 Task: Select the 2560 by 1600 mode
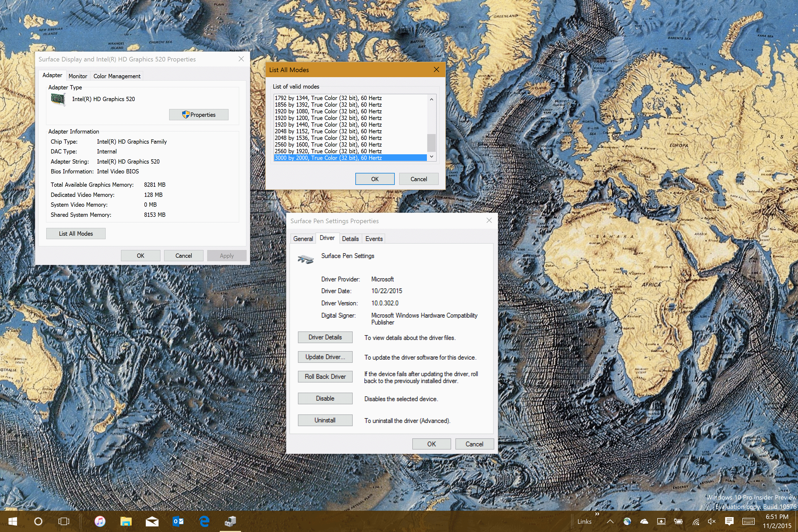(x=350, y=144)
